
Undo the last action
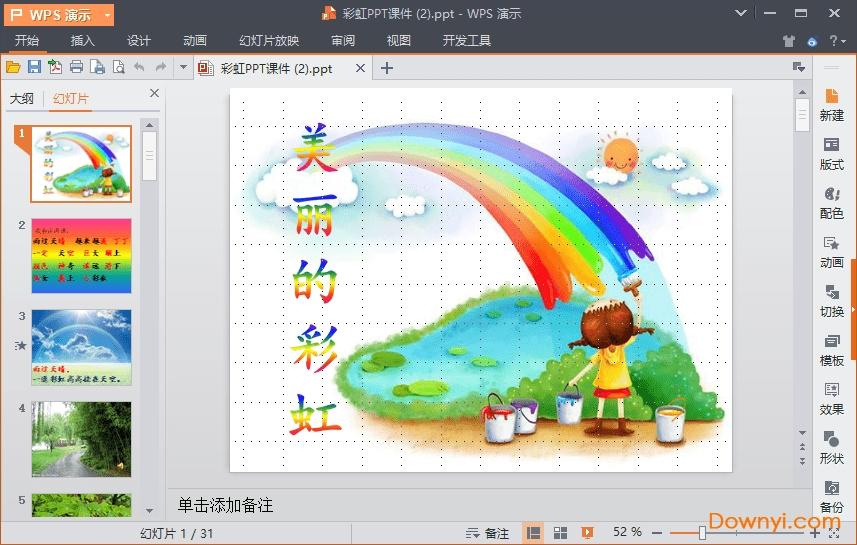coord(139,67)
